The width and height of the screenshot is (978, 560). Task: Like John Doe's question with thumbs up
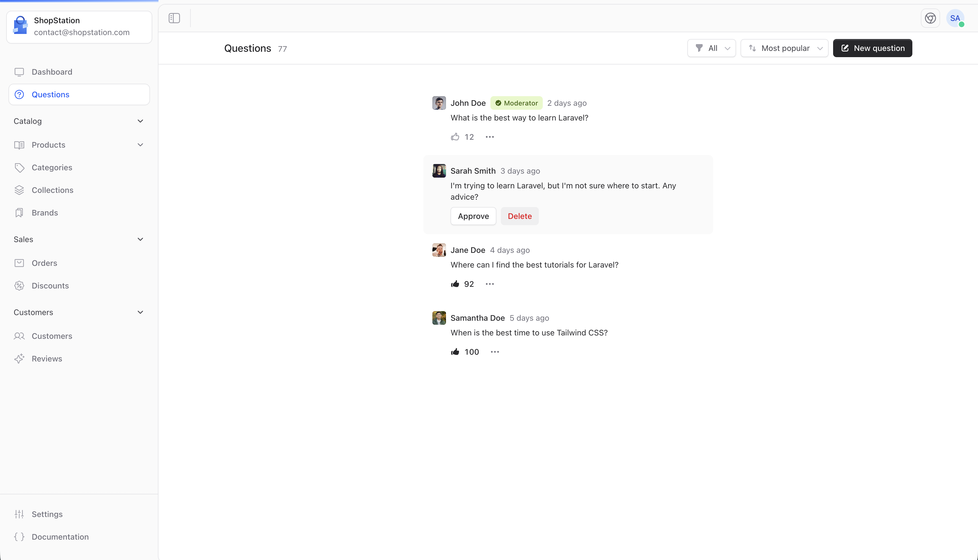pos(455,137)
